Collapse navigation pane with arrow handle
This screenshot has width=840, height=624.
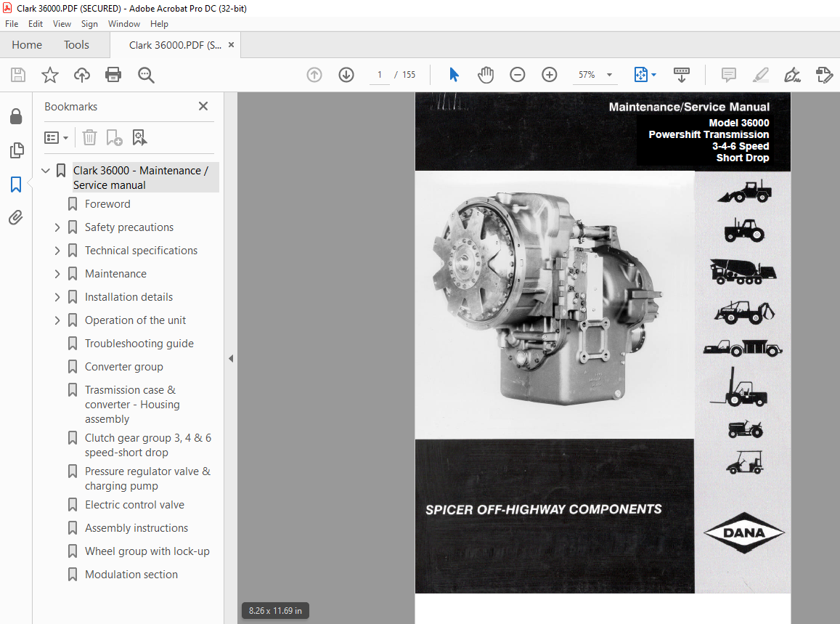pos(231,358)
